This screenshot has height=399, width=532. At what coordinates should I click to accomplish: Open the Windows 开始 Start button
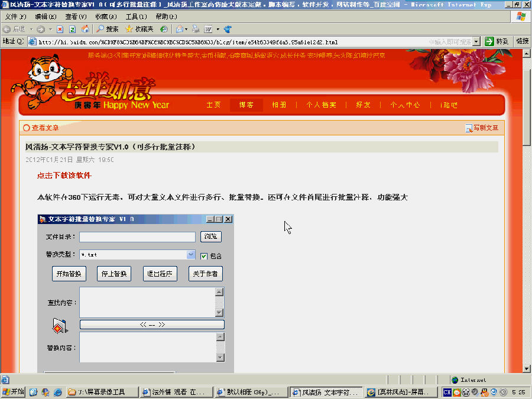[13, 392]
